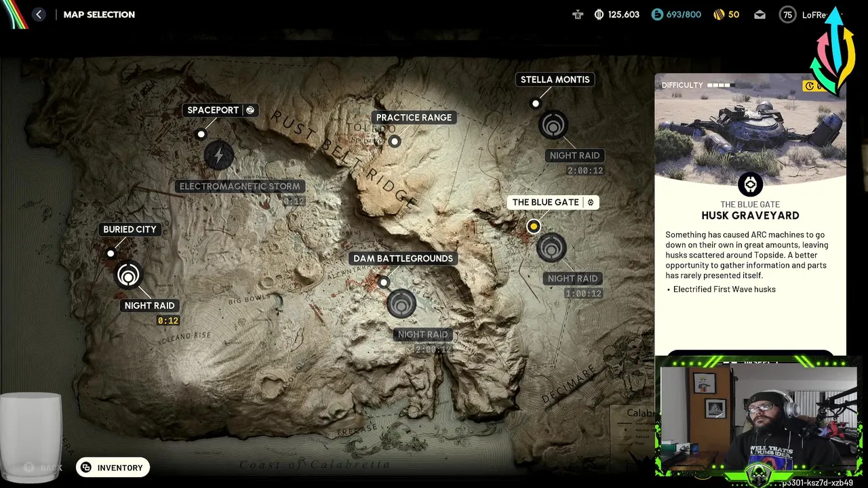Click the yellow timer badge on event card

coord(812,85)
